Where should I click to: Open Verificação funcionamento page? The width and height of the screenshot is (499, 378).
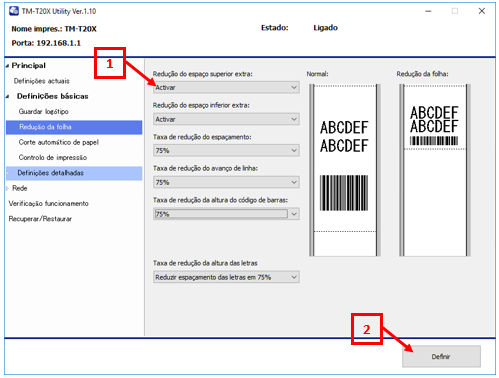[x=49, y=203]
